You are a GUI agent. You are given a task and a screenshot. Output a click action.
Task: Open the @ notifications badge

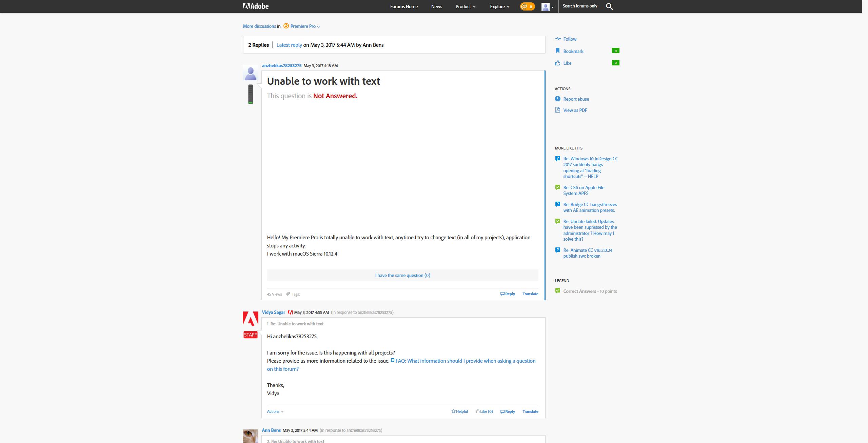pos(527,6)
